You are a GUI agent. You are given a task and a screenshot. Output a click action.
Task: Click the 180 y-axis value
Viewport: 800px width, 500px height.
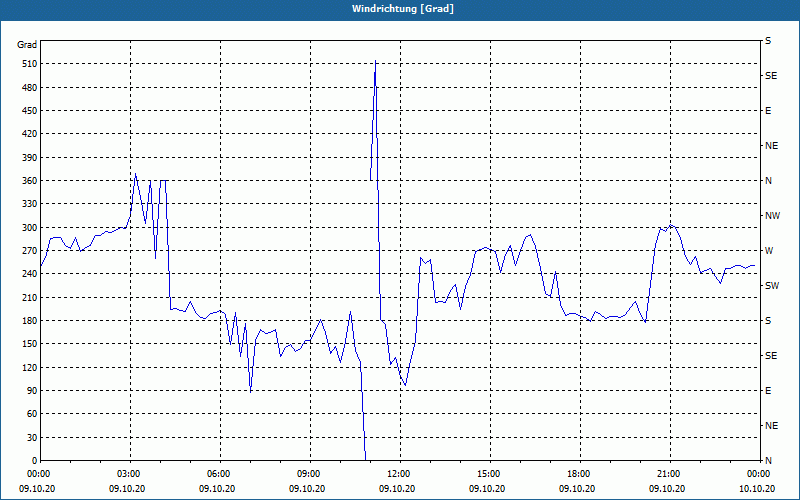[30, 321]
